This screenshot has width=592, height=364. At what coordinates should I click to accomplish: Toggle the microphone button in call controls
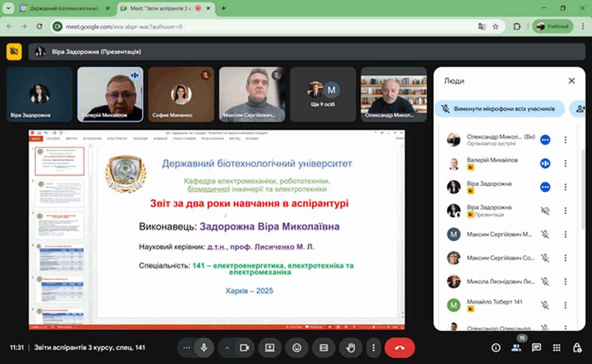click(x=204, y=348)
